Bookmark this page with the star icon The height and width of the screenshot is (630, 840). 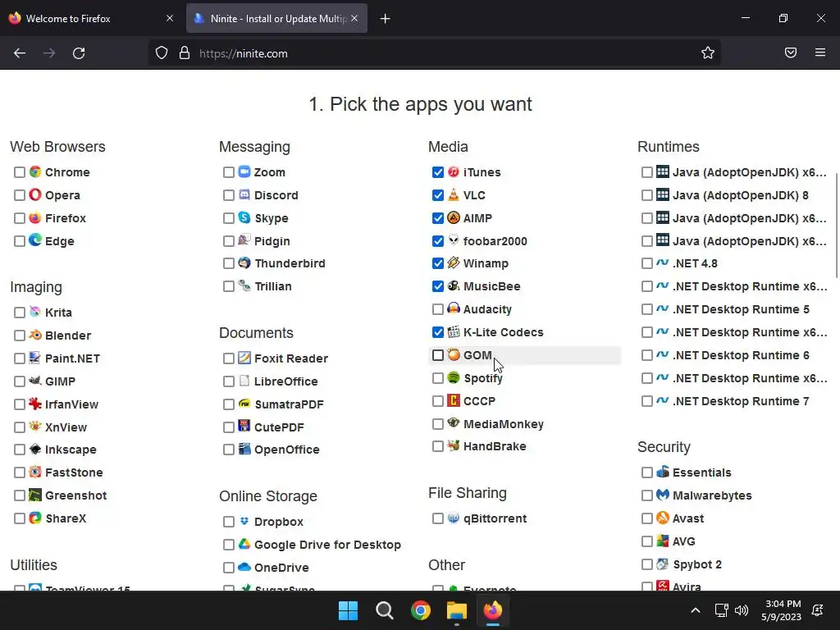pyautogui.click(x=708, y=52)
